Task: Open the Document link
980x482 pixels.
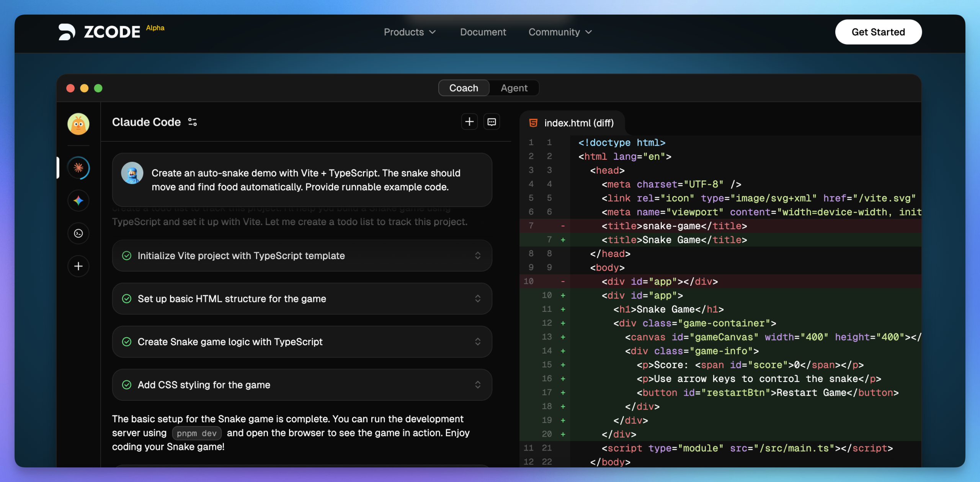Action: pos(483,32)
